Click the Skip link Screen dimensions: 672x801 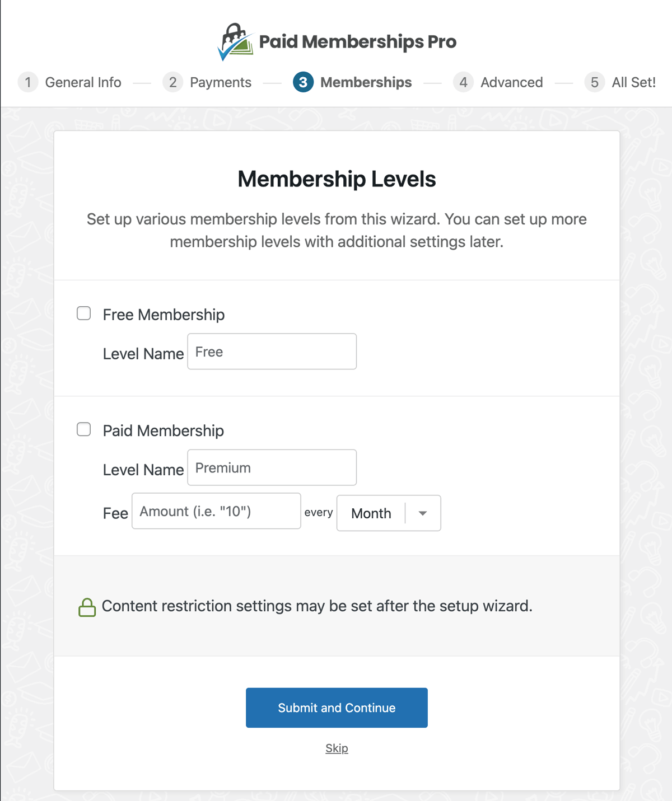[x=337, y=748]
